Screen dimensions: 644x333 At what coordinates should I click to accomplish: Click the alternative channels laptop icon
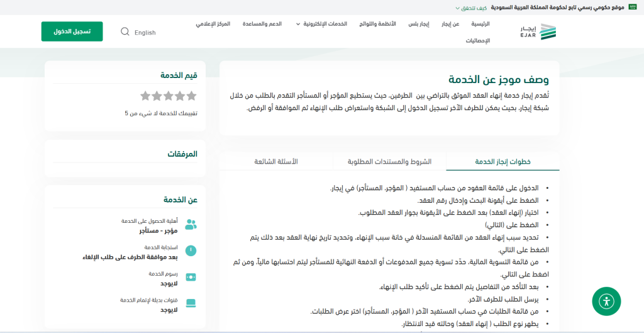click(x=191, y=303)
